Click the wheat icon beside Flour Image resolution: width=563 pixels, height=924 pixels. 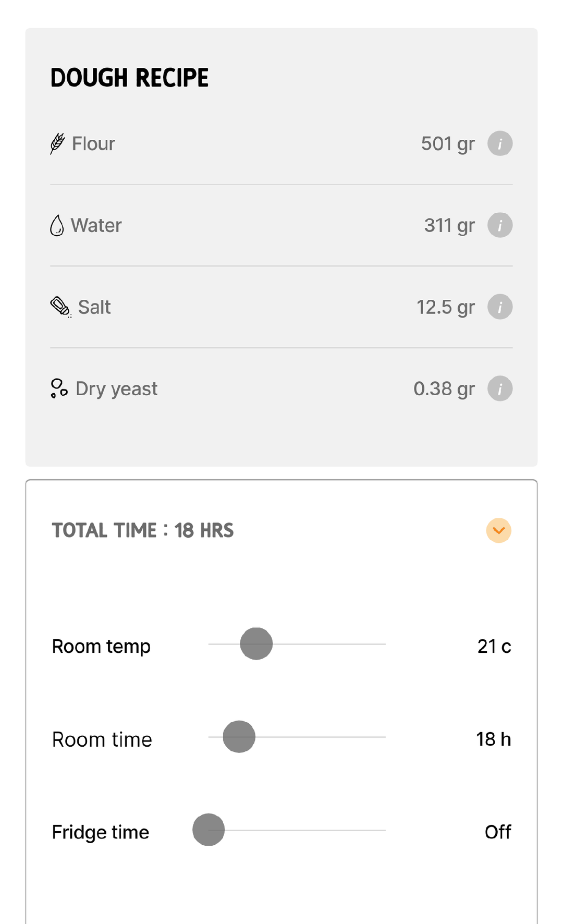click(x=57, y=143)
